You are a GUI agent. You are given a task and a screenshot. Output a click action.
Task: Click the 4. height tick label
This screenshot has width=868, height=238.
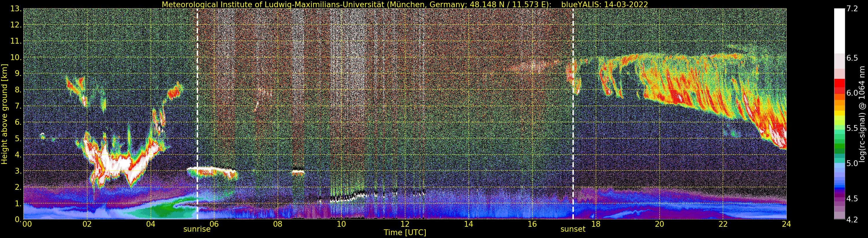(x=19, y=155)
